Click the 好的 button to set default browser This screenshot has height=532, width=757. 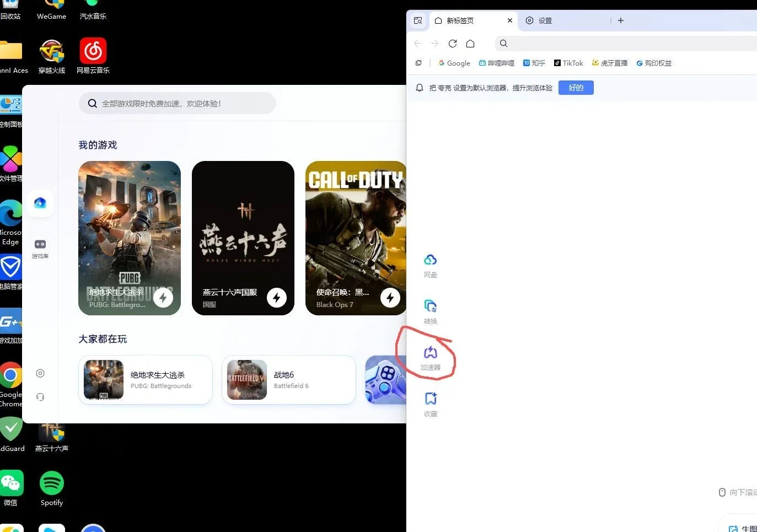coord(576,88)
